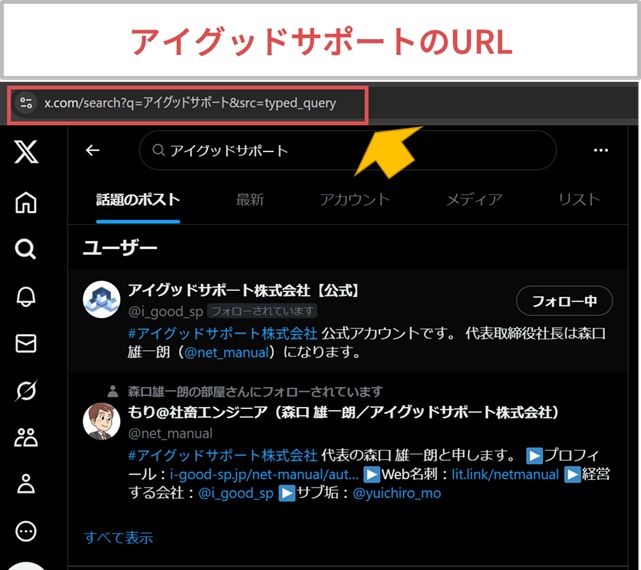The width and height of the screenshot is (641, 570).
Task: Open the @yuichiro_mo mention
Action: coord(397,493)
